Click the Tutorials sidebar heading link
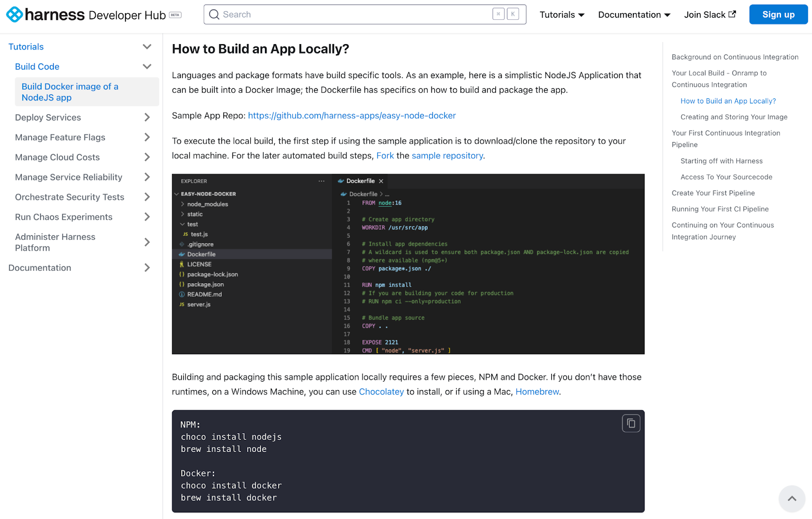The width and height of the screenshot is (812, 519). [26, 47]
